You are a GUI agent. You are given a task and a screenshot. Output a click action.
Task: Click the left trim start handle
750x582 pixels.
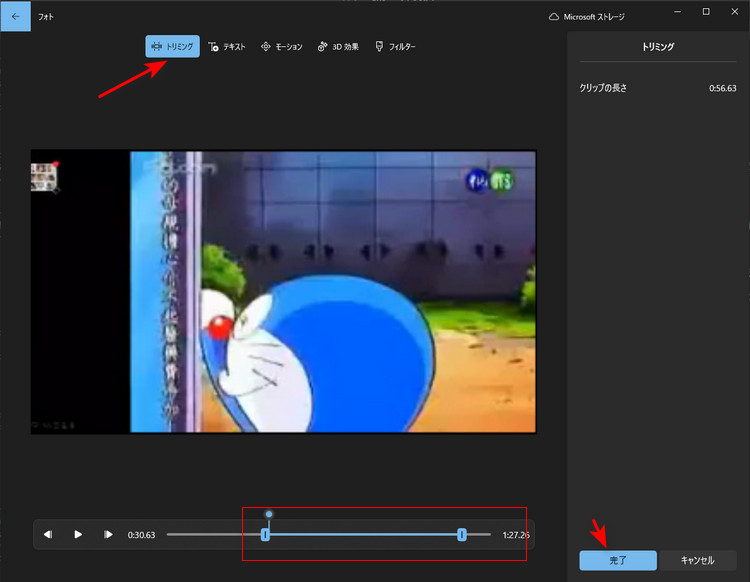tap(265, 535)
